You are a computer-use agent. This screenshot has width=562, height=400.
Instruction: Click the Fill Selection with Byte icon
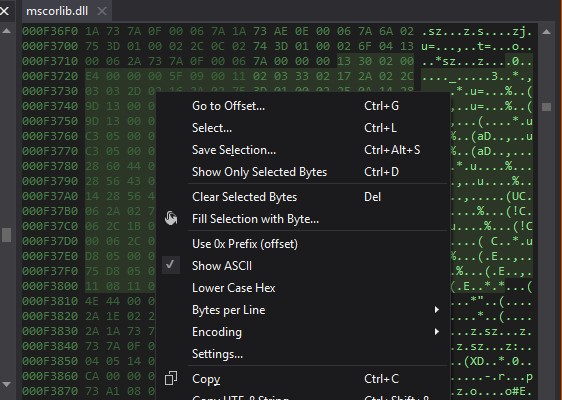(171, 219)
